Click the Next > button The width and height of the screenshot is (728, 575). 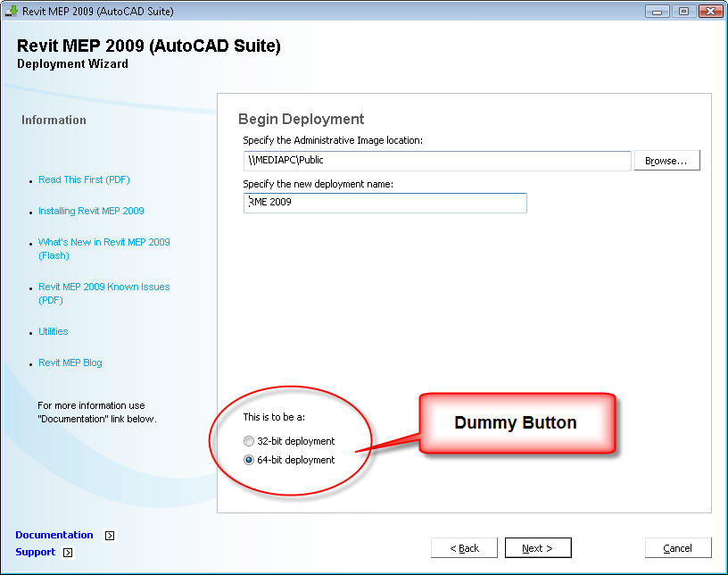tap(538, 548)
